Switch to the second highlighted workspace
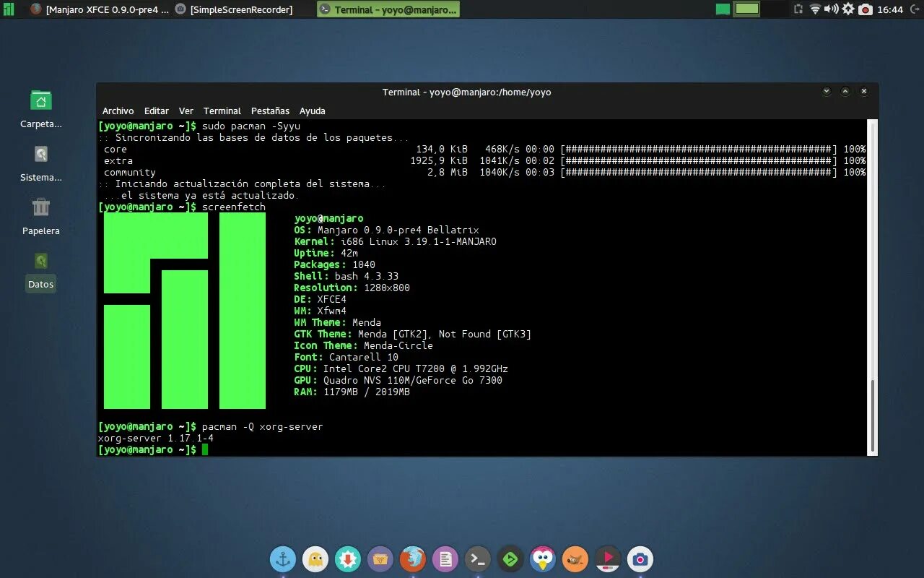This screenshot has width=924, height=578. coord(748,9)
